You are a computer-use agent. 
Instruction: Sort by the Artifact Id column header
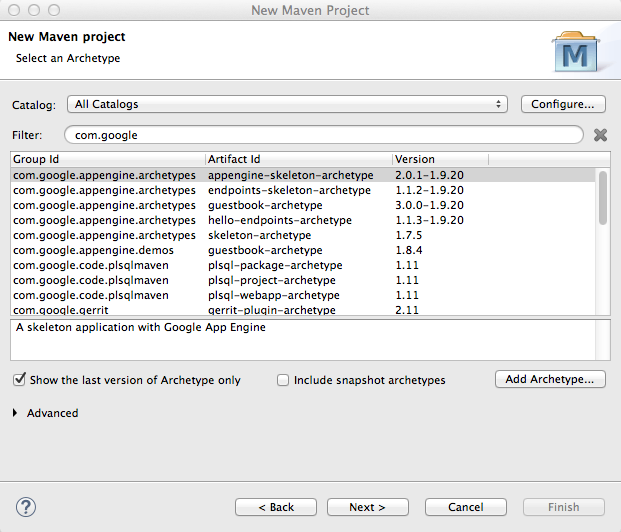(x=299, y=159)
